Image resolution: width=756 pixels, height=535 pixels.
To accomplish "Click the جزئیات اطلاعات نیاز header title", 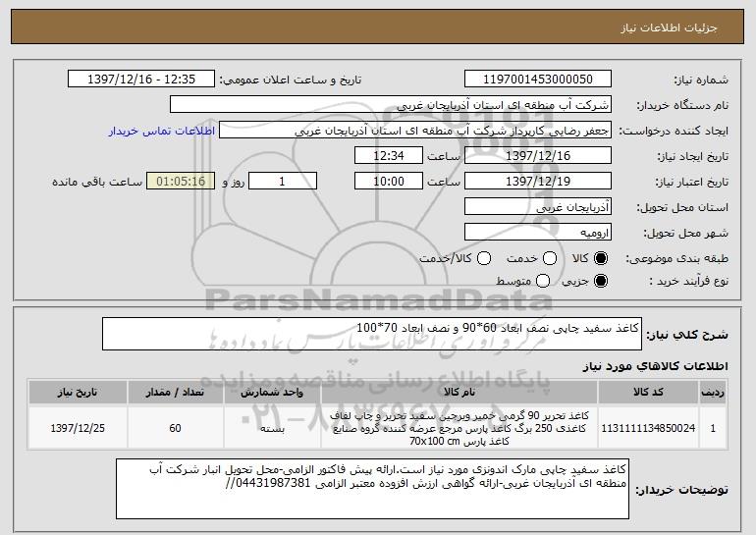I will pyautogui.click(x=669, y=27).
